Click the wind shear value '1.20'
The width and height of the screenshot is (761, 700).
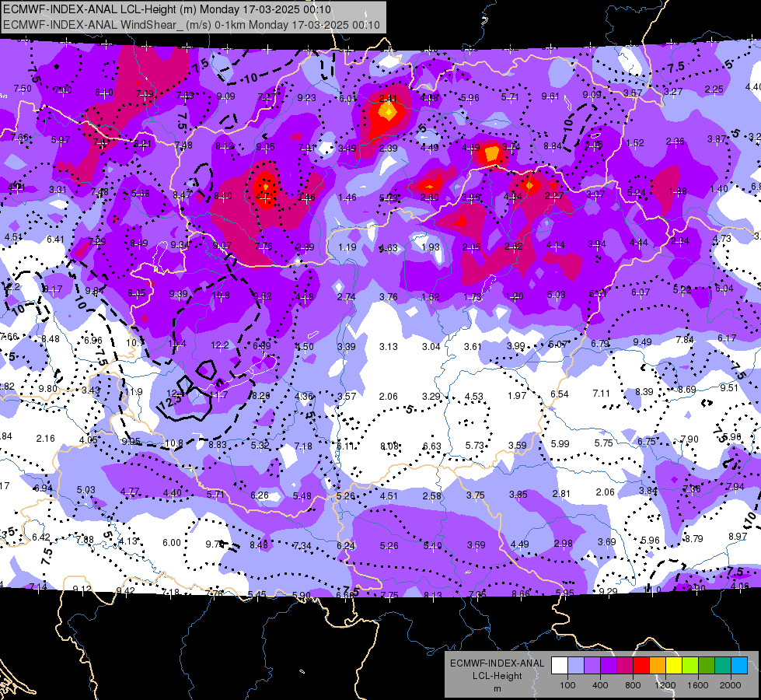(x=515, y=296)
